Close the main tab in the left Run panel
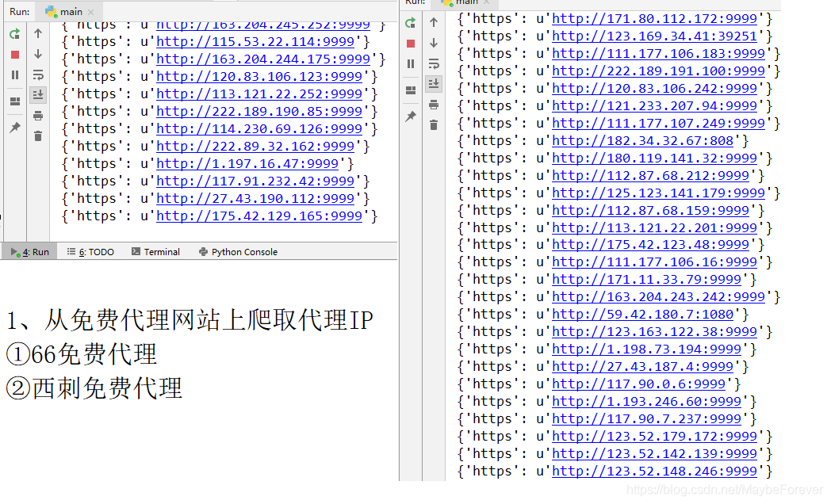Viewport: 831px width, 504px height. 90,12
